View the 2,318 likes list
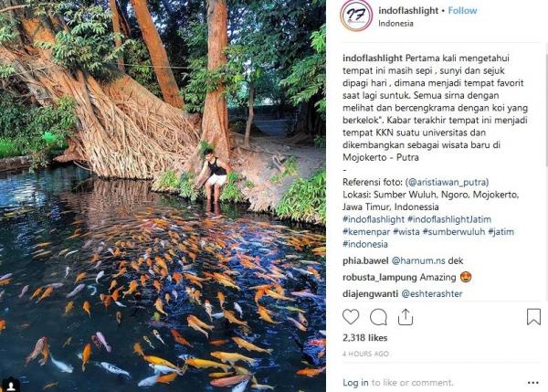Screen dimensions: 548x392 coord(363,338)
